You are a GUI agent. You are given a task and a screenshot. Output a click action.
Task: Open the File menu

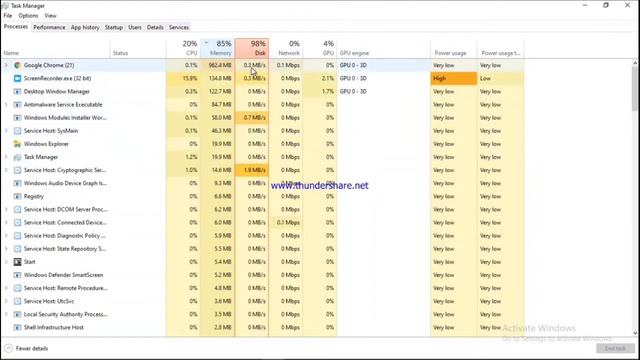coord(8,16)
